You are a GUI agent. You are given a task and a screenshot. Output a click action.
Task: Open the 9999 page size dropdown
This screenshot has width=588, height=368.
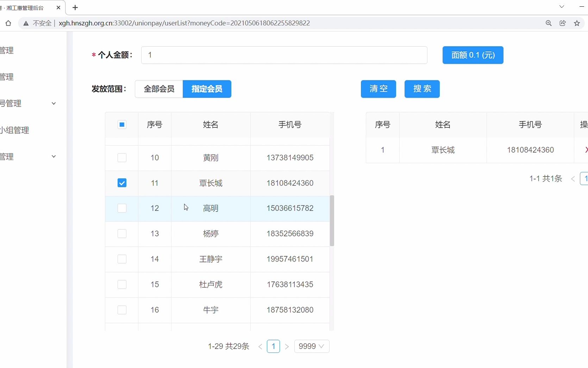coord(312,346)
